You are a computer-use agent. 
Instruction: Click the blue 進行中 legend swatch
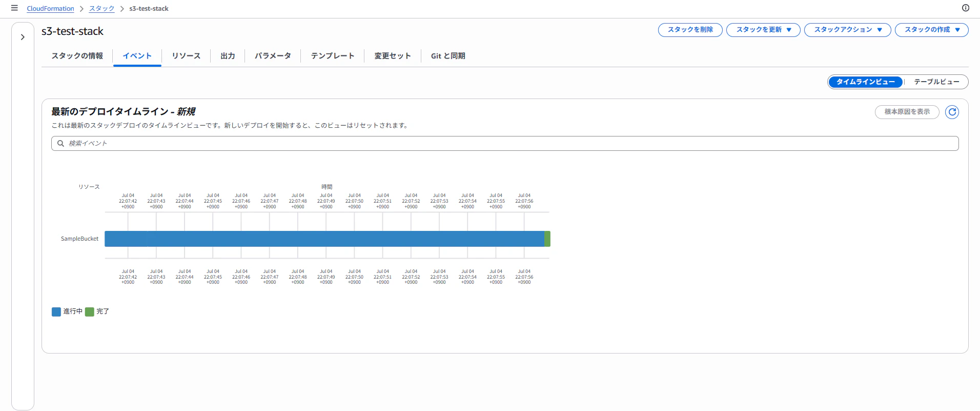click(x=56, y=312)
